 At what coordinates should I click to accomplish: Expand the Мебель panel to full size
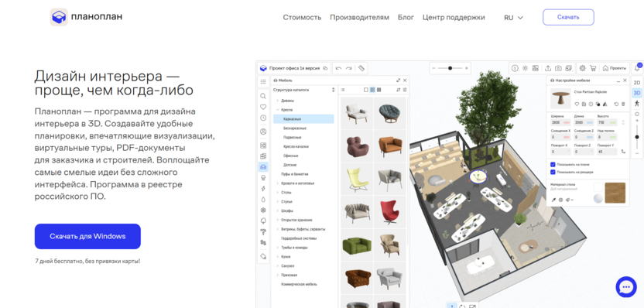[x=398, y=80]
